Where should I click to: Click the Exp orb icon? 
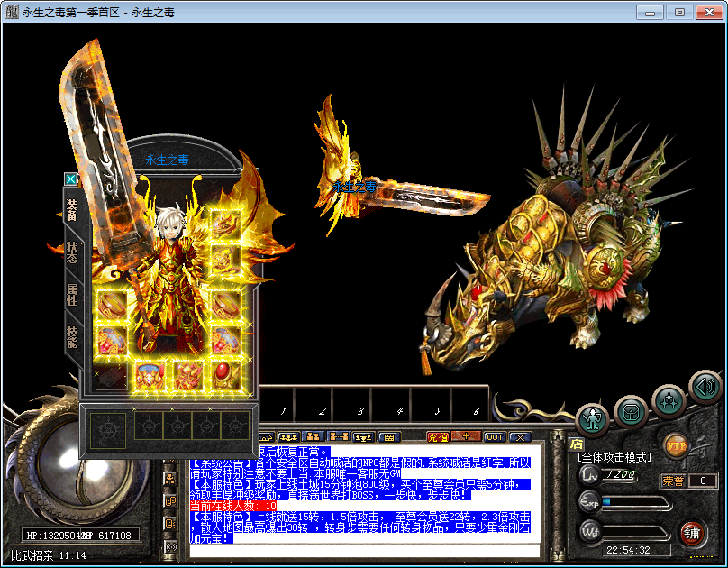589,502
